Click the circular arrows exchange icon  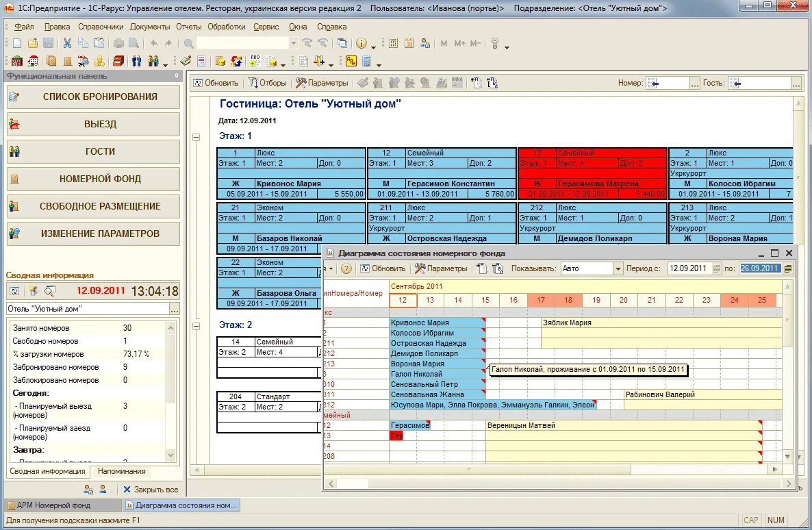(x=237, y=61)
